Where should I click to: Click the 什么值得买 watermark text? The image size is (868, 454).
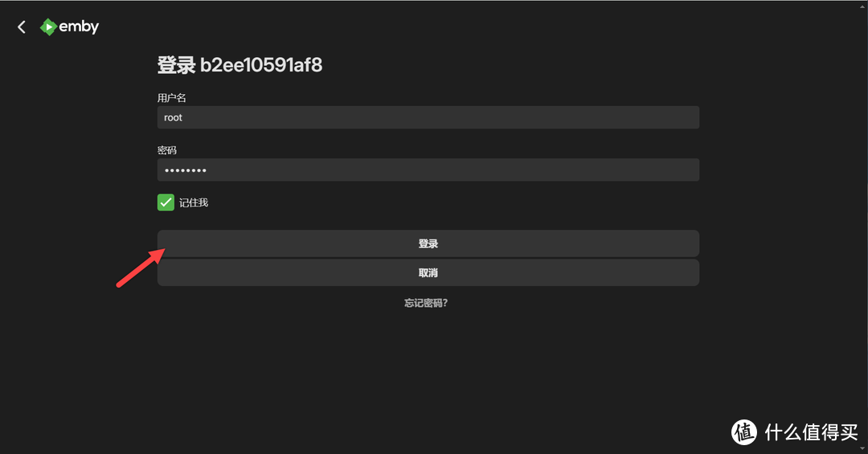812,432
